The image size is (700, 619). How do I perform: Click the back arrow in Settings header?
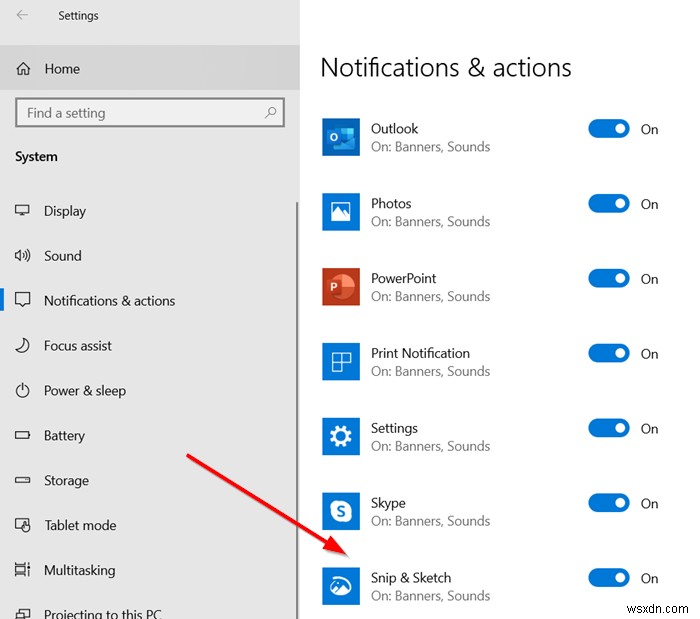(x=22, y=15)
